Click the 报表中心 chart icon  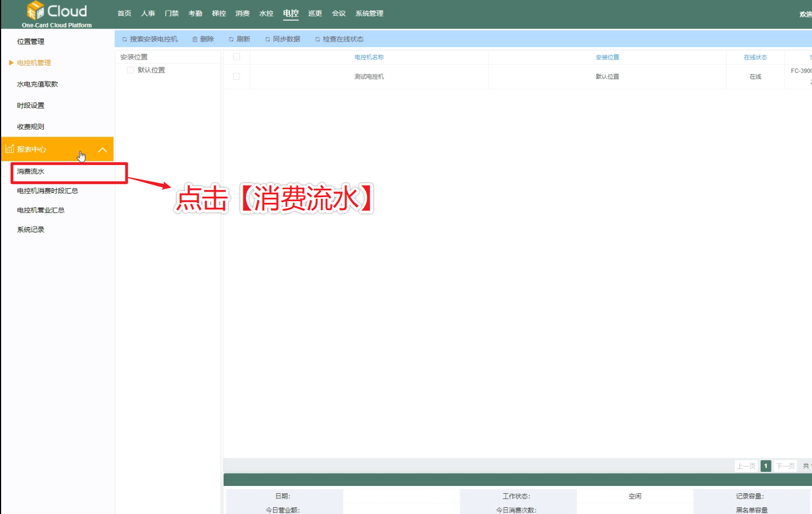10,149
